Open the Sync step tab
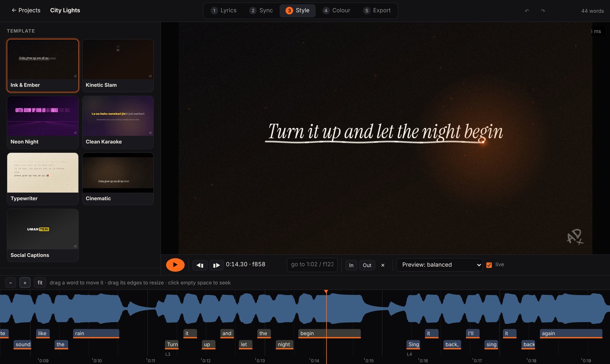This screenshot has height=364, width=610. coord(261,10)
